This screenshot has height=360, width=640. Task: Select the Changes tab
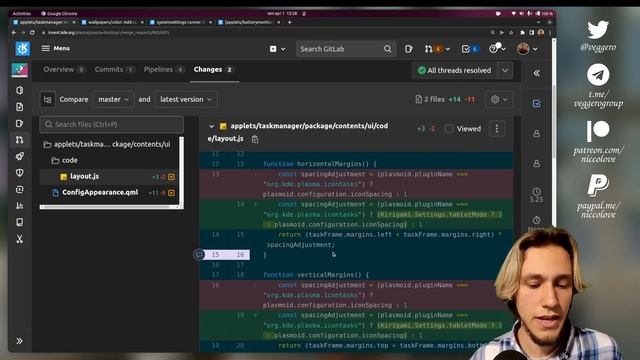[x=213, y=69]
